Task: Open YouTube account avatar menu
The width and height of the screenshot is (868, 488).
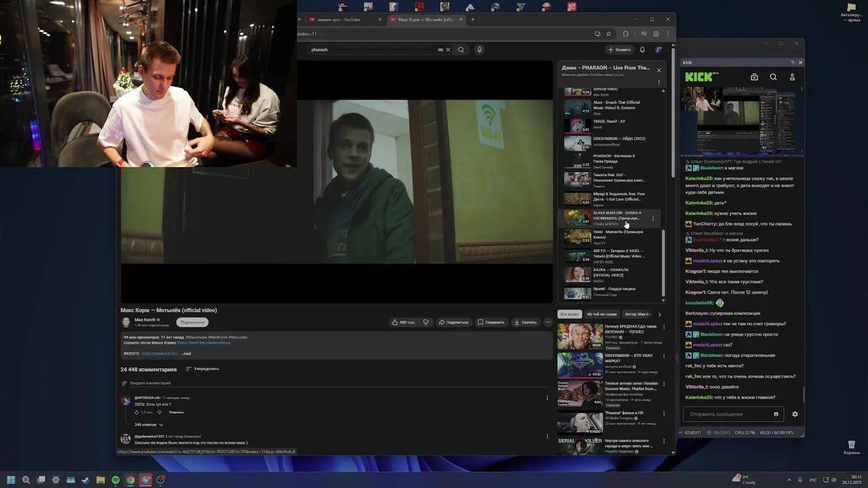Action: pos(658,49)
